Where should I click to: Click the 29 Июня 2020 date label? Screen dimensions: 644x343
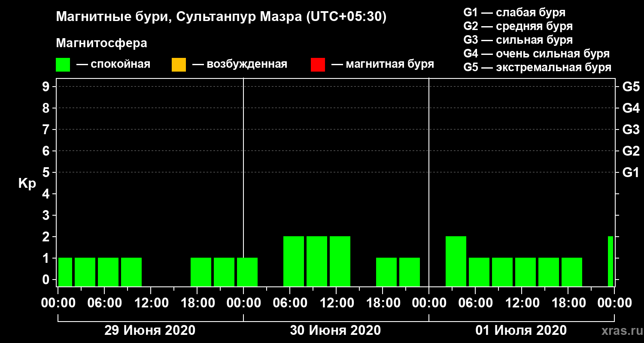click(x=150, y=331)
